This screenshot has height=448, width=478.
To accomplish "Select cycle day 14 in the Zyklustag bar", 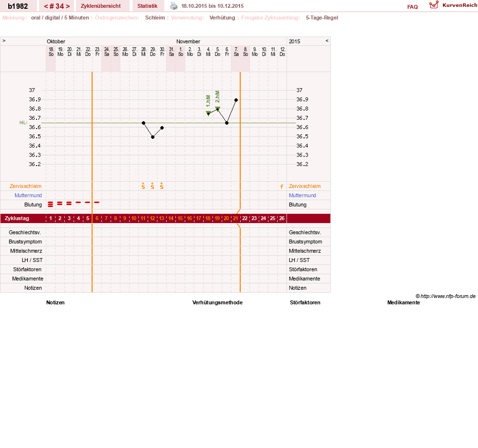I will pos(171,219).
